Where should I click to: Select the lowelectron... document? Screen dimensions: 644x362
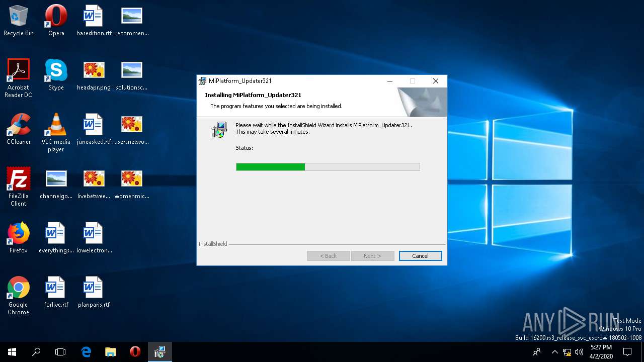click(x=94, y=238)
